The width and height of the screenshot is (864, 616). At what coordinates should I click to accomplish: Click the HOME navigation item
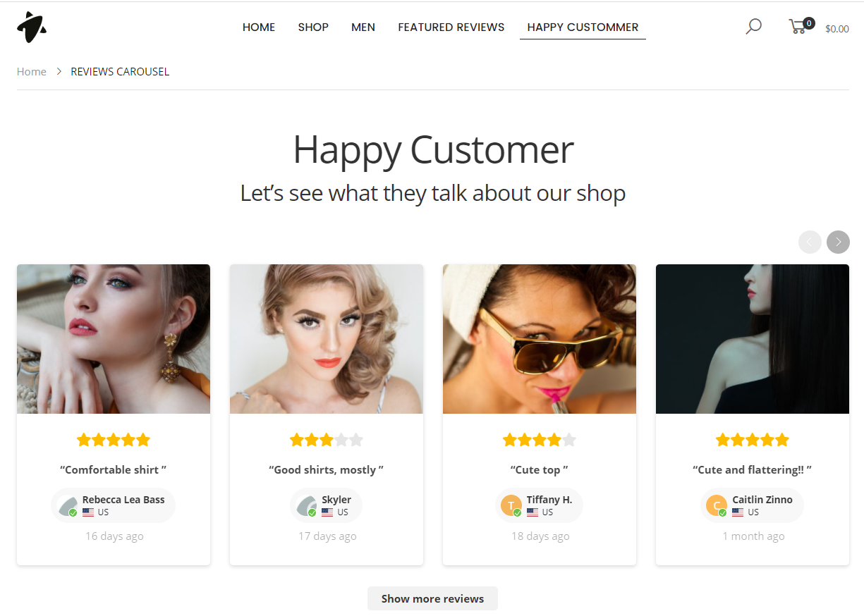tap(259, 27)
